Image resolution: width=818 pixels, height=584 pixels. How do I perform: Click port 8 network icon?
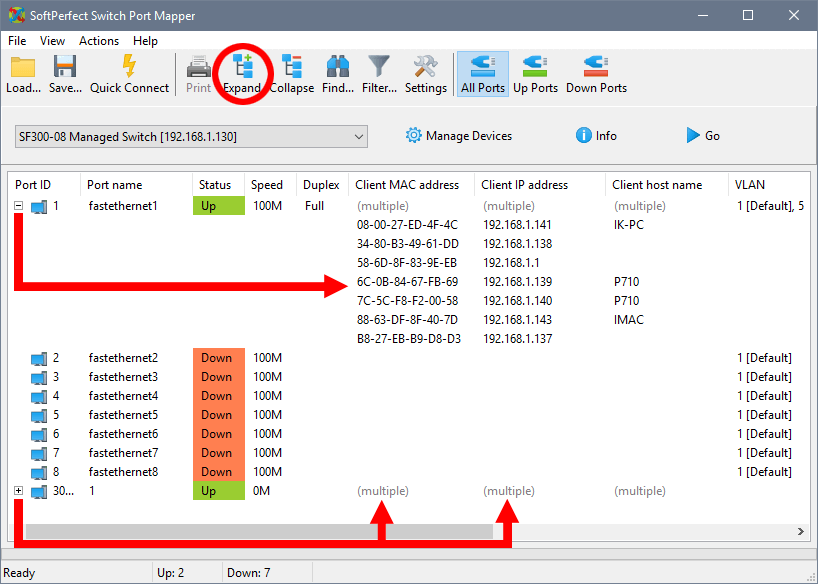pyautogui.click(x=39, y=473)
